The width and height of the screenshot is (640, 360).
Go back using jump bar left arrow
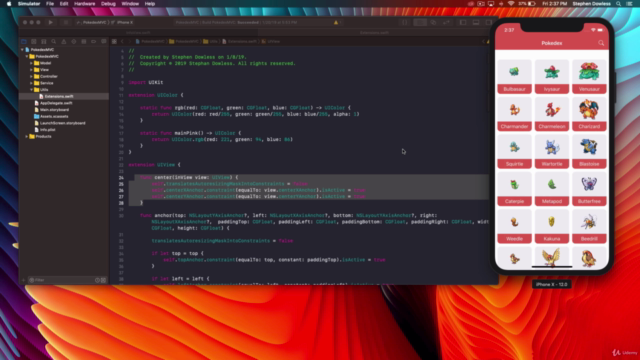point(122,42)
